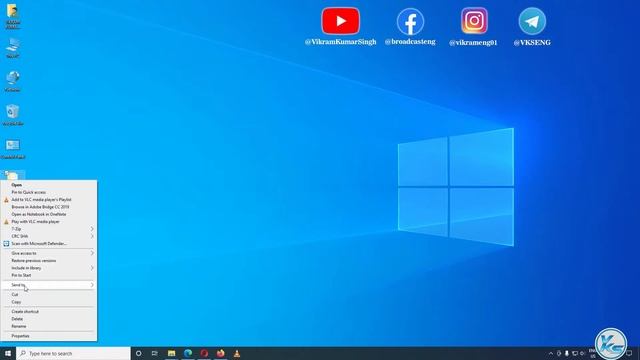
Task: Choose Browse in Adobe Bridge CC 2019
Action: coord(49,207)
